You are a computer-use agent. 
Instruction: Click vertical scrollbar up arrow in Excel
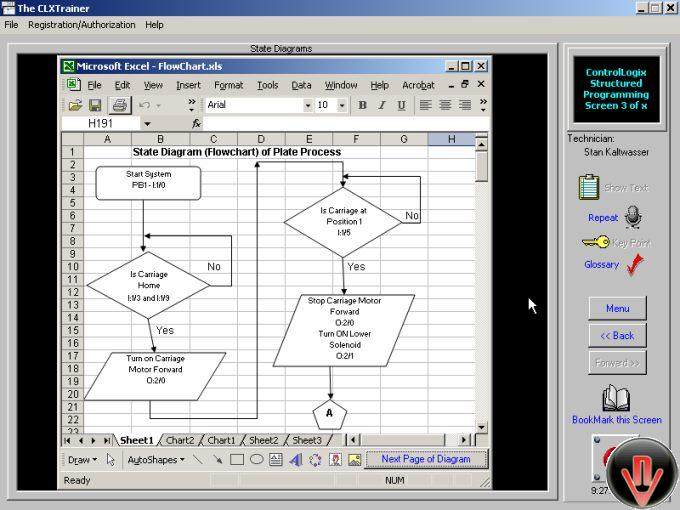(x=481, y=144)
